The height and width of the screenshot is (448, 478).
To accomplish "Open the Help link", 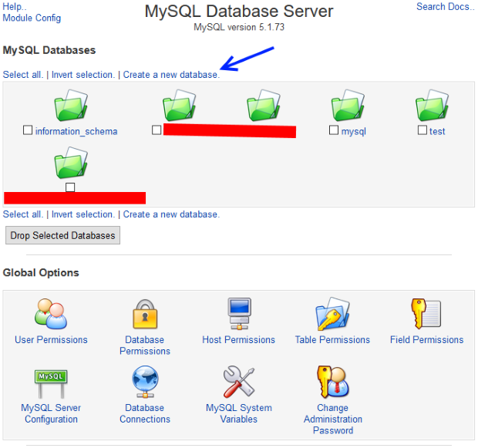I will tap(15, 7).
